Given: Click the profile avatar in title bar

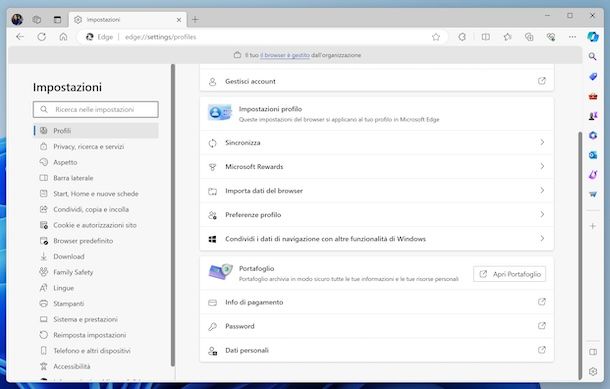Looking at the screenshot, I should tap(17, 19).
